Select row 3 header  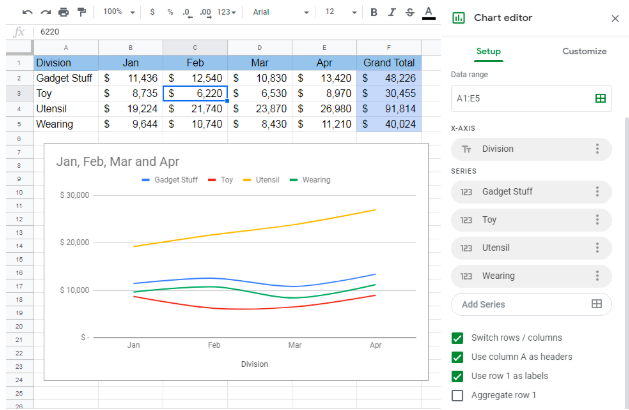coord(19,93)
